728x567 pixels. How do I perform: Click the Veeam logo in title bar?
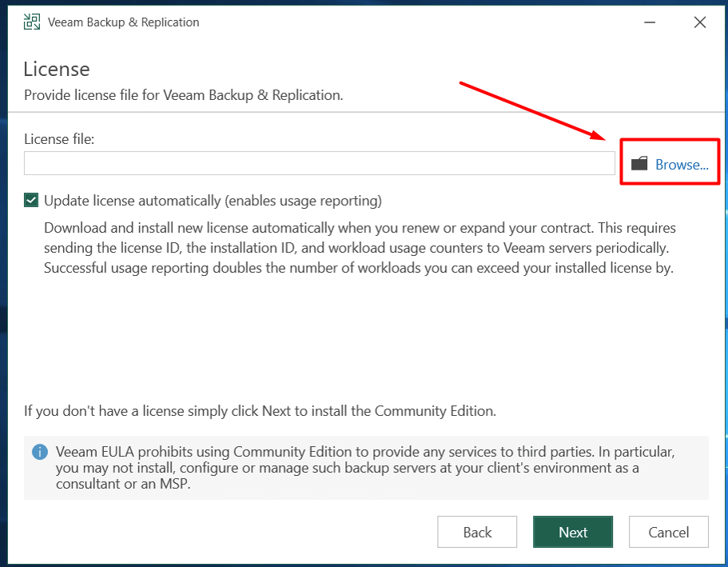tap(32, 22)
